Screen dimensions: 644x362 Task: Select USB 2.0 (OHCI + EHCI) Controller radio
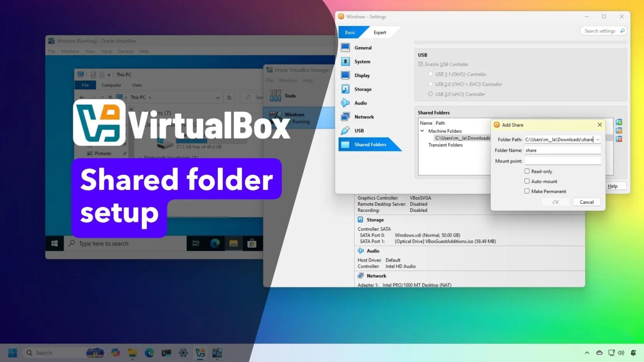click(430, 84)
